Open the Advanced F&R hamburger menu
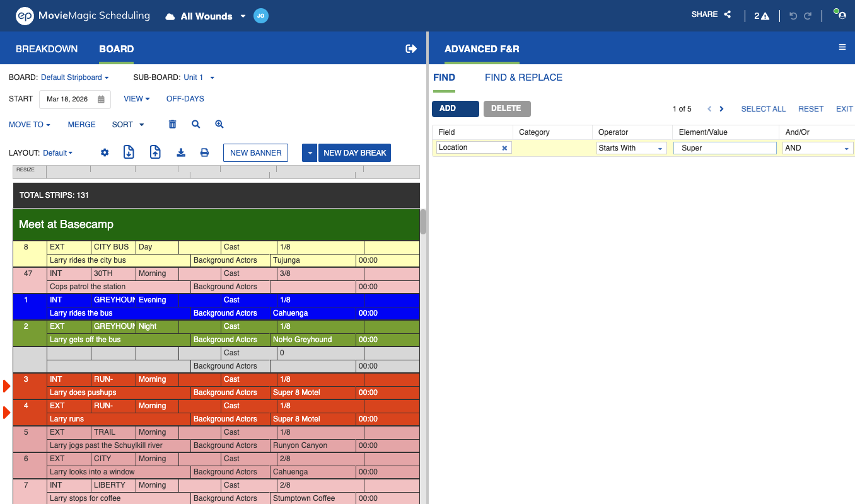This screenshot has width=855, height=504. pyautogui.click(x=842, y=47)
